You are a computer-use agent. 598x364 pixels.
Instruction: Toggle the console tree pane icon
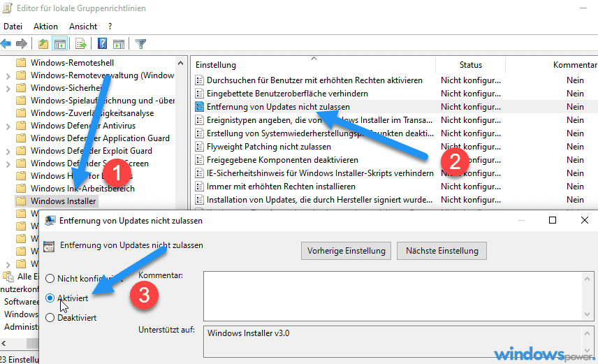(x=61, y=44)
